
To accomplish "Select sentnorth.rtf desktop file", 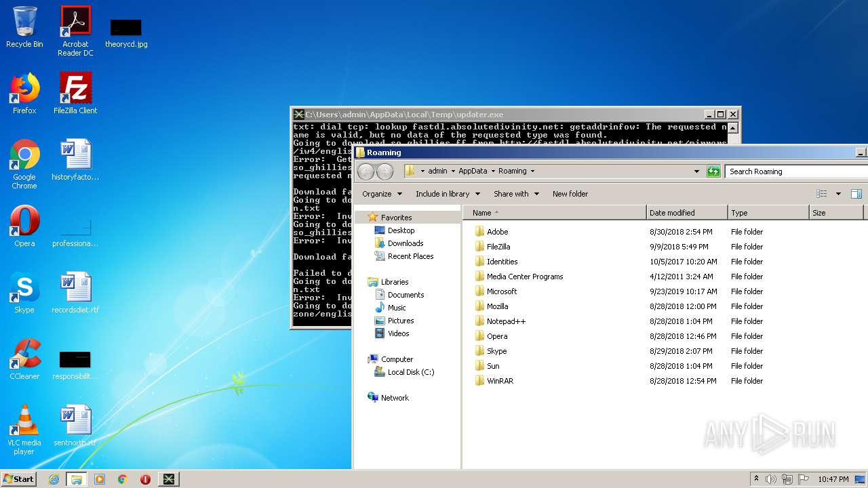I will point(75,426).
